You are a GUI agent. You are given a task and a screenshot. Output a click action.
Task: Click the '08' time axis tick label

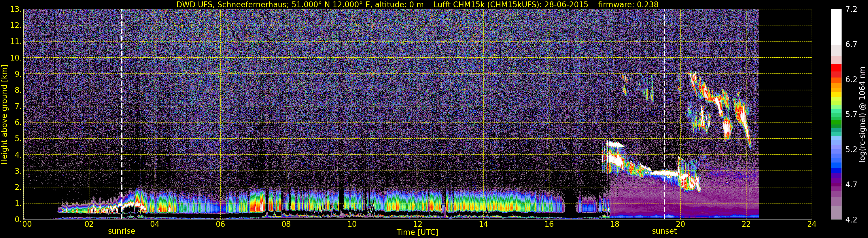(x=286, y=224)
